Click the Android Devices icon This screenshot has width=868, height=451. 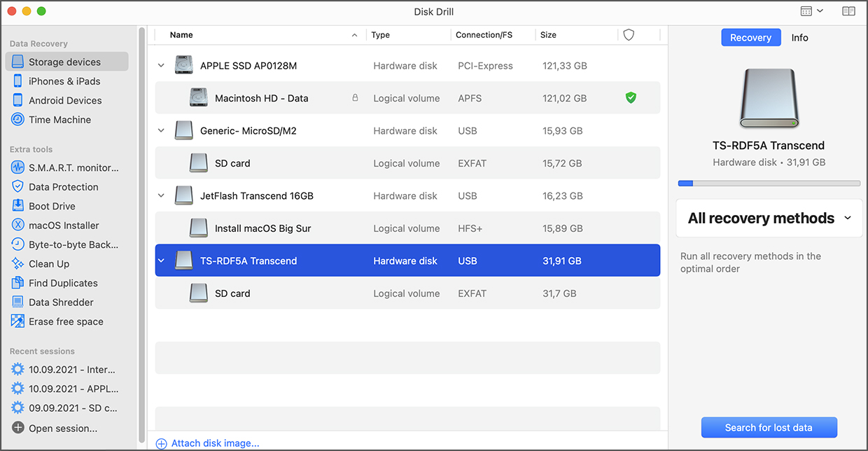pos(17,100)
